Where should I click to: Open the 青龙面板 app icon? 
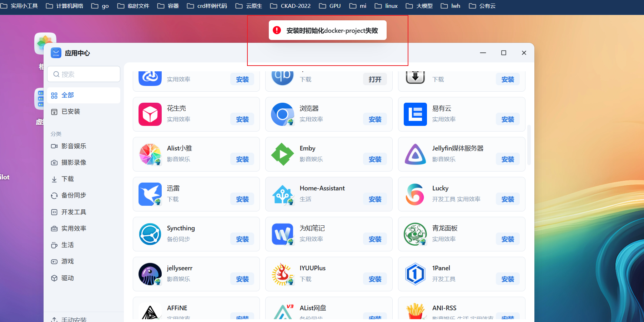[415, 234]
